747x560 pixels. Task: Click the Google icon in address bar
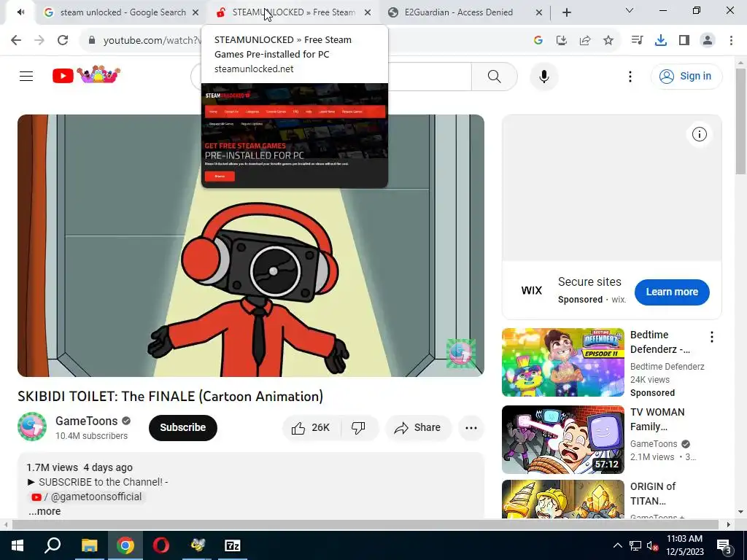tap(538, 41)
